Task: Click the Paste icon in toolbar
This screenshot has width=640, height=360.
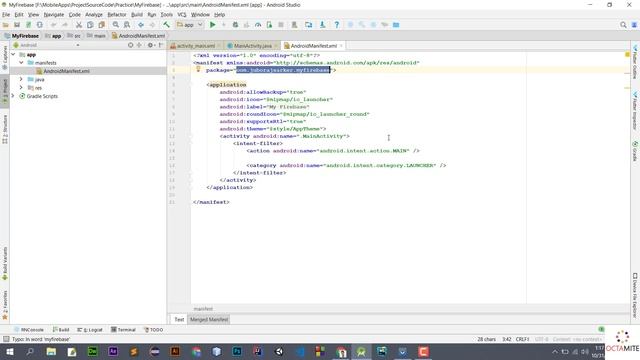Action: click(102, 25)
